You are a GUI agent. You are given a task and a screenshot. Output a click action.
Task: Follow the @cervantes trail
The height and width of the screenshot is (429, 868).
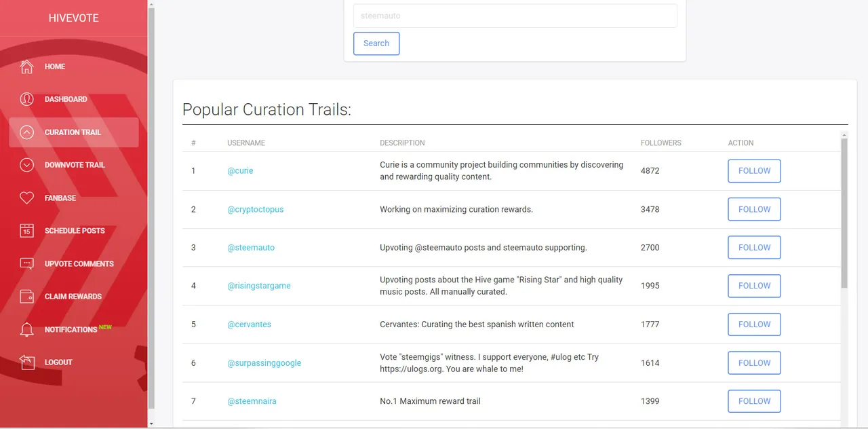coord(754,324)
